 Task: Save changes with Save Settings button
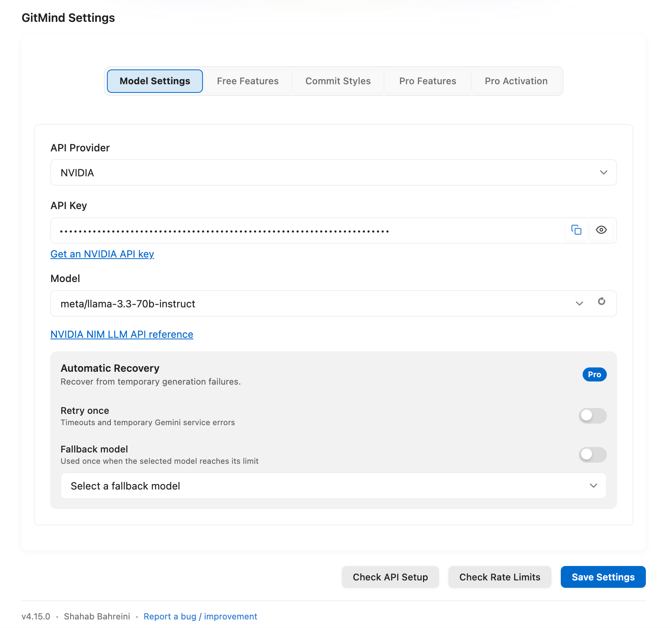pos(603,577)
